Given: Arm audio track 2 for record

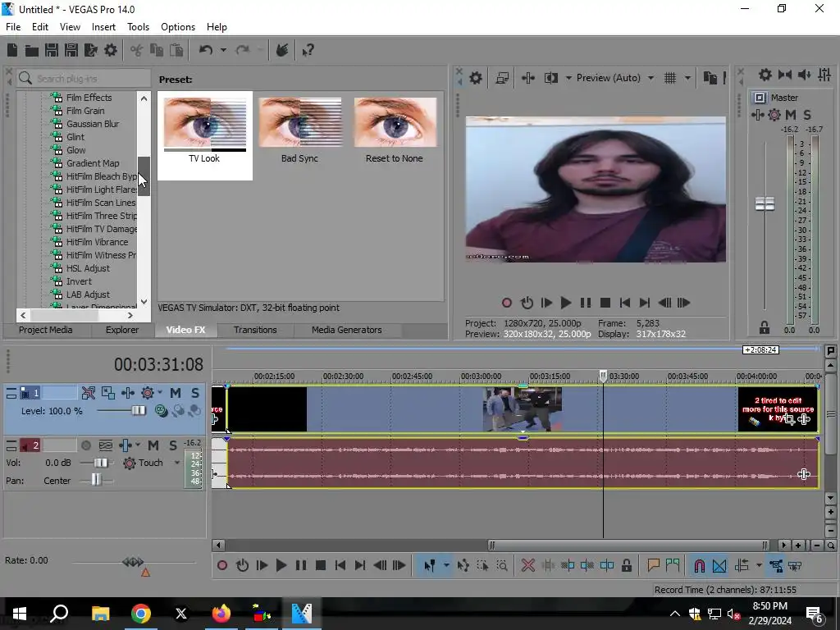Looking at the screenshot, I should tap(85, 445).
